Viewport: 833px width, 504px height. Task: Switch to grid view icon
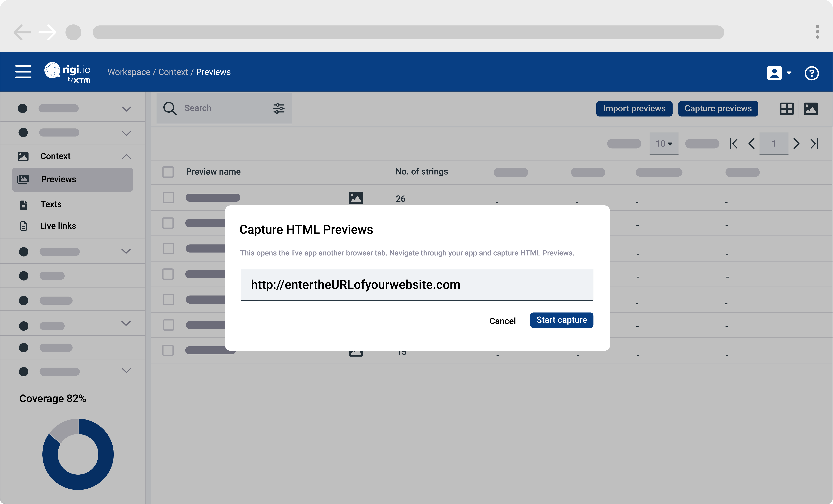787,109
